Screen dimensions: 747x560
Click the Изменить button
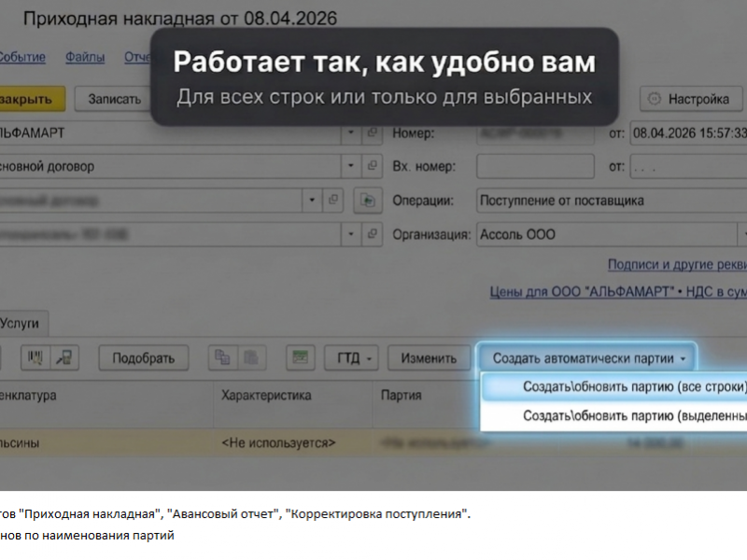[x=429, y=358]
